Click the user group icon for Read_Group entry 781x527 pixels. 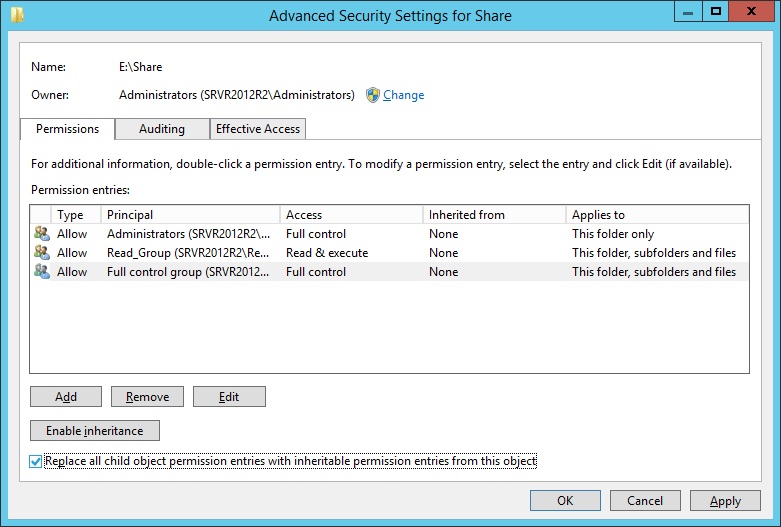(41, 253)
